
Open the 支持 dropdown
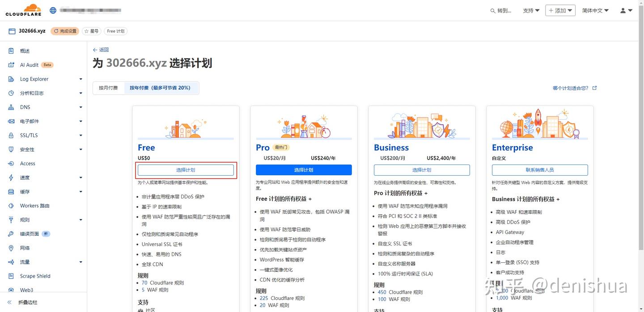click(530, 10)
